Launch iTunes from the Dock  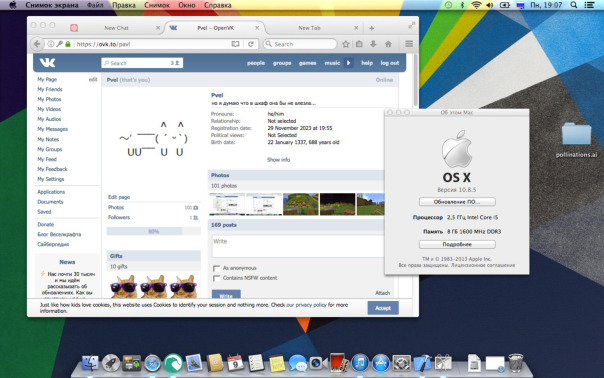(360, 363)
